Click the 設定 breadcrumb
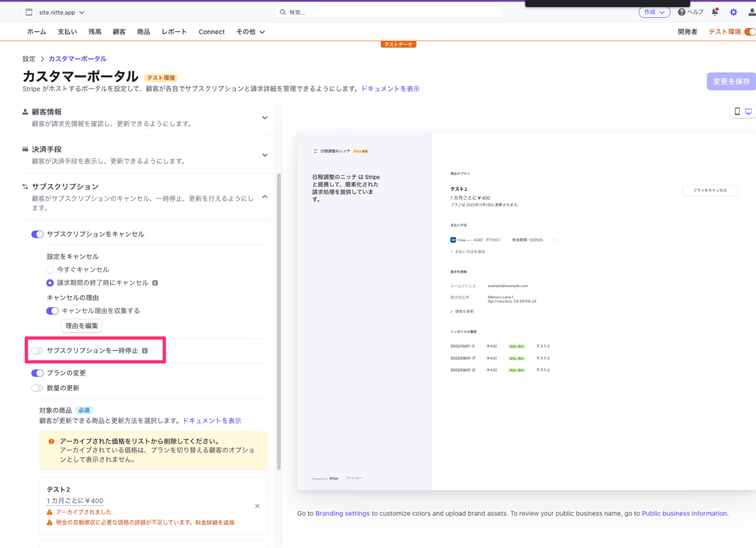 tap(29, 59)
